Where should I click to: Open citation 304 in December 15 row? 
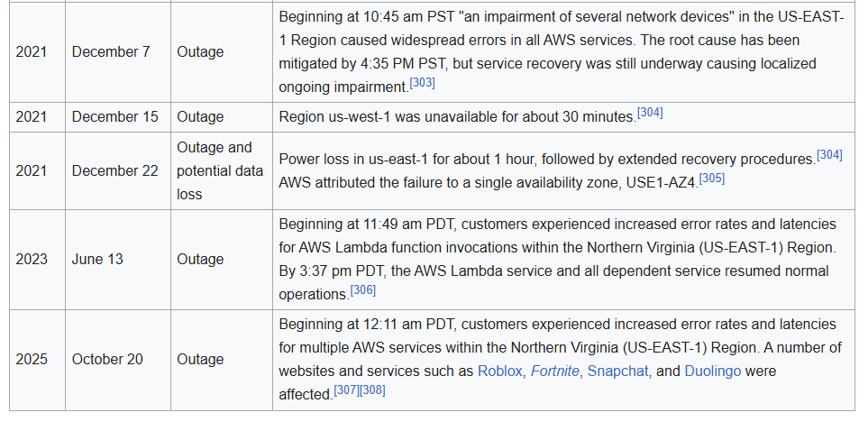650,113
